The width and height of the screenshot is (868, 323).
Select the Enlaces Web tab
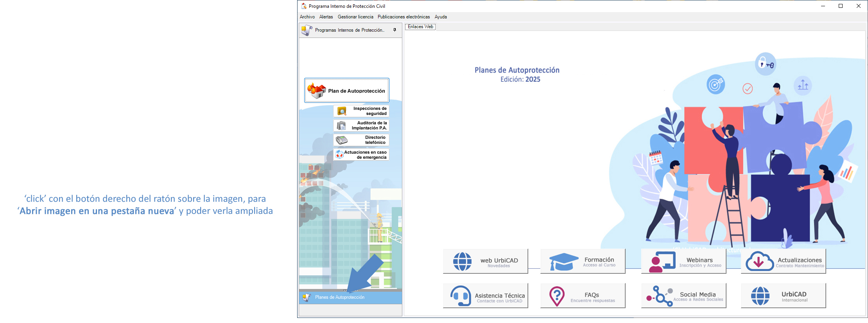tap(420, 27)
